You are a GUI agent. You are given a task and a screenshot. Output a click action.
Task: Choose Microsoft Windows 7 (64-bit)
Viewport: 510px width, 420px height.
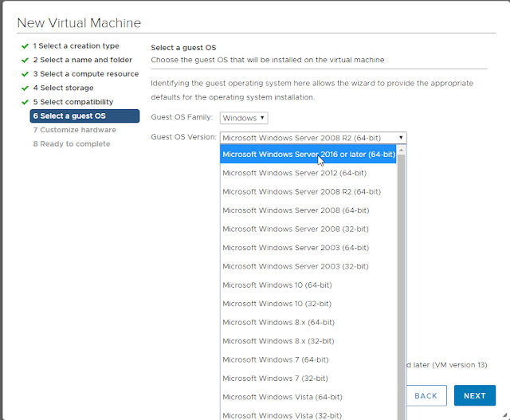pyautogui.click(x=308, y=359)
